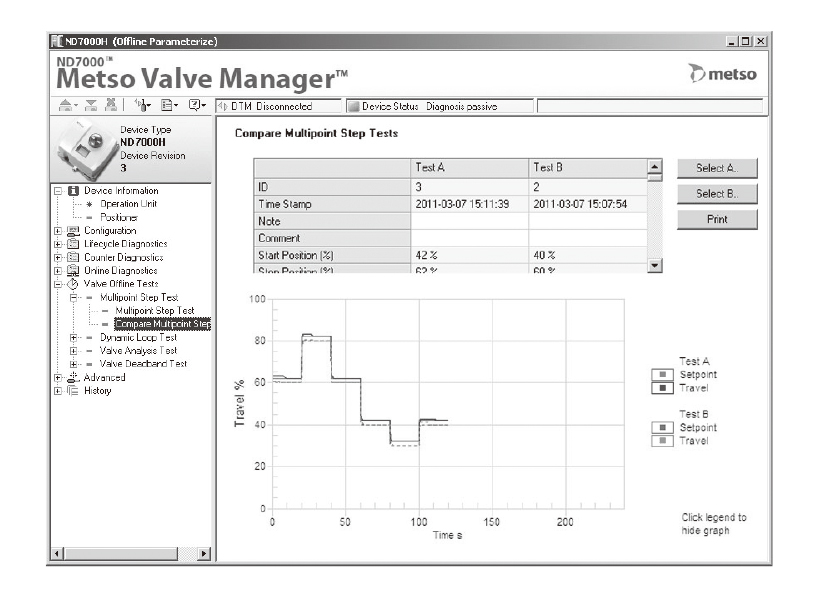Toggle Test A Travel legend visibility
This screenshot has height=600, width=820.
click(662, 388)
